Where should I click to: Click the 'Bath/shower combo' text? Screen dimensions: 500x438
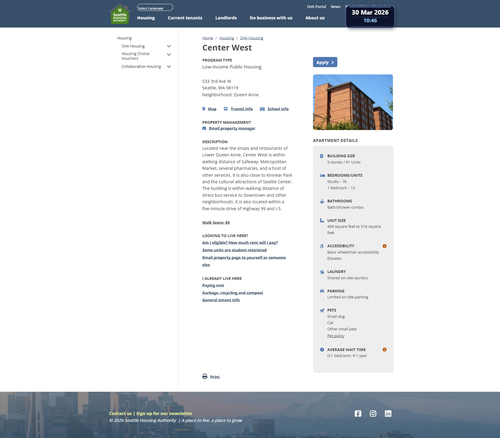[345, 207]
